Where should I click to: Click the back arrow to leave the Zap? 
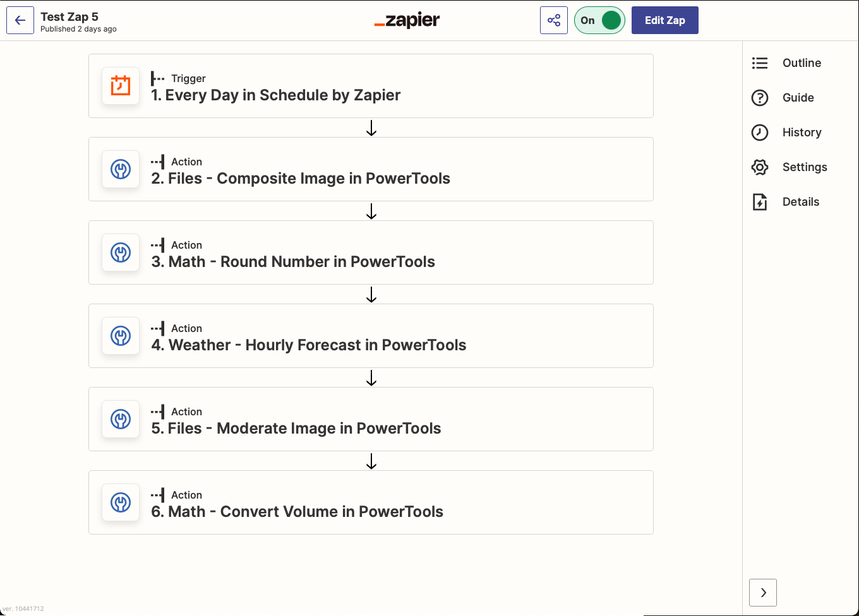tap(20, 20)
